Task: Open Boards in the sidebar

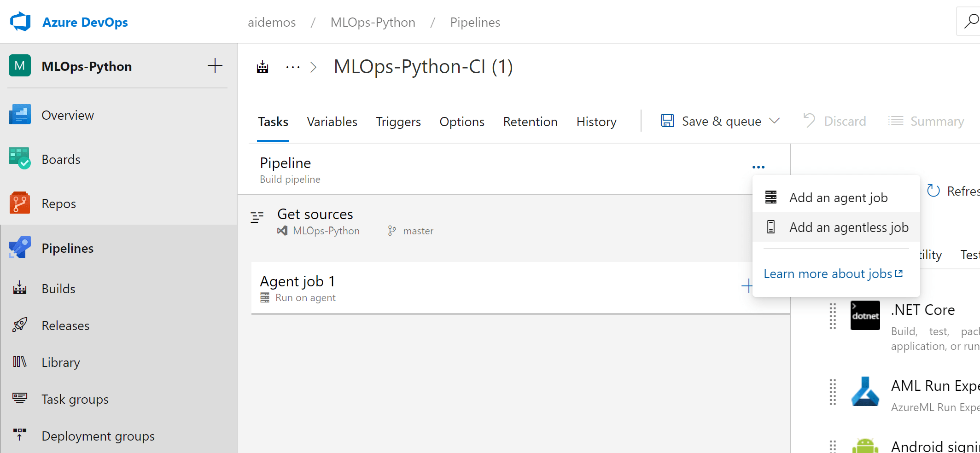Action: pyautogui.click(x=61, y=159)
